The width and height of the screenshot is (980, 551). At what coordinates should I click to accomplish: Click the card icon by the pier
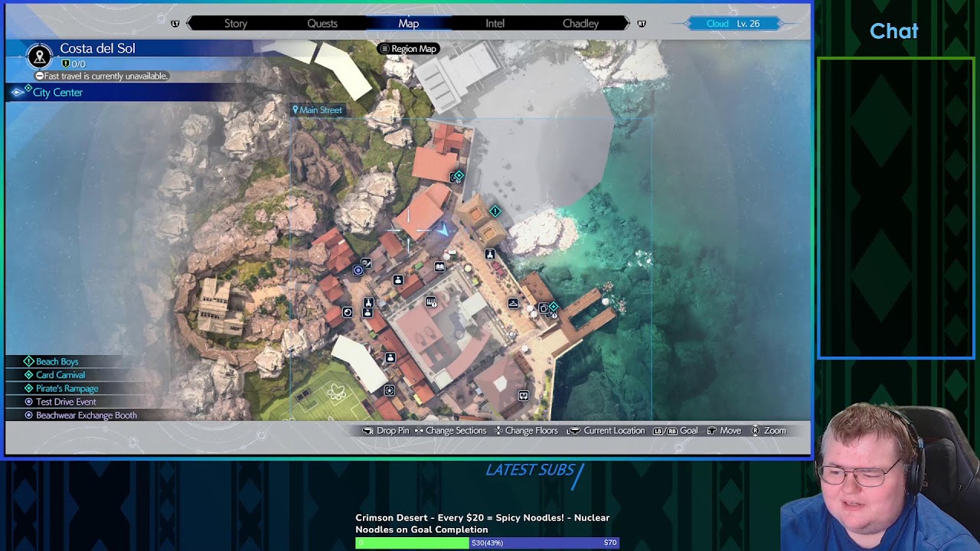(x=544, y=308)
